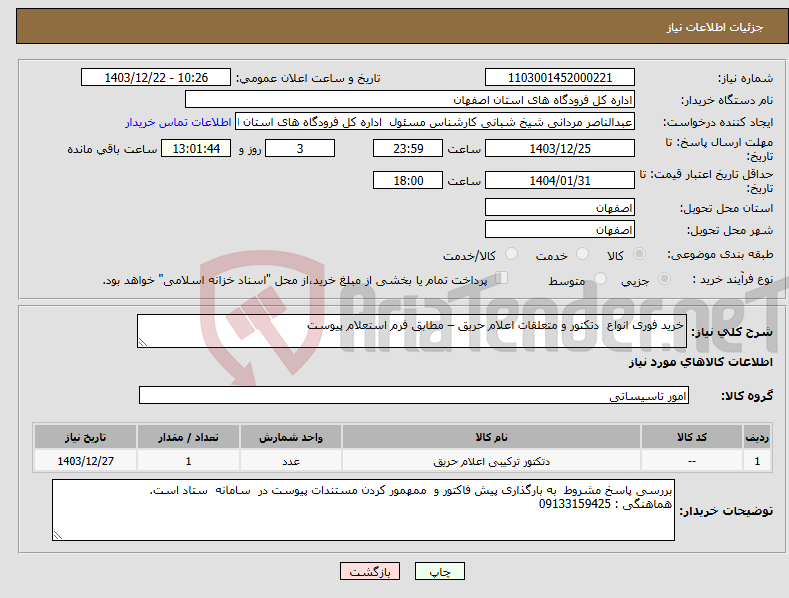Click the item code cell showing --
Screen dimensions: 789x598
pos(692,461)
